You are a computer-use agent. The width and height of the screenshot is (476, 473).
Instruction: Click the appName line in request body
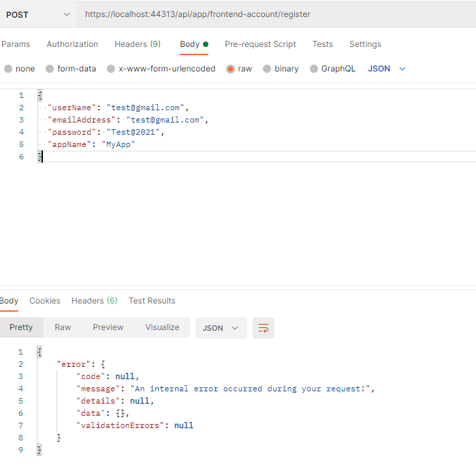click(x=91, y=144)
